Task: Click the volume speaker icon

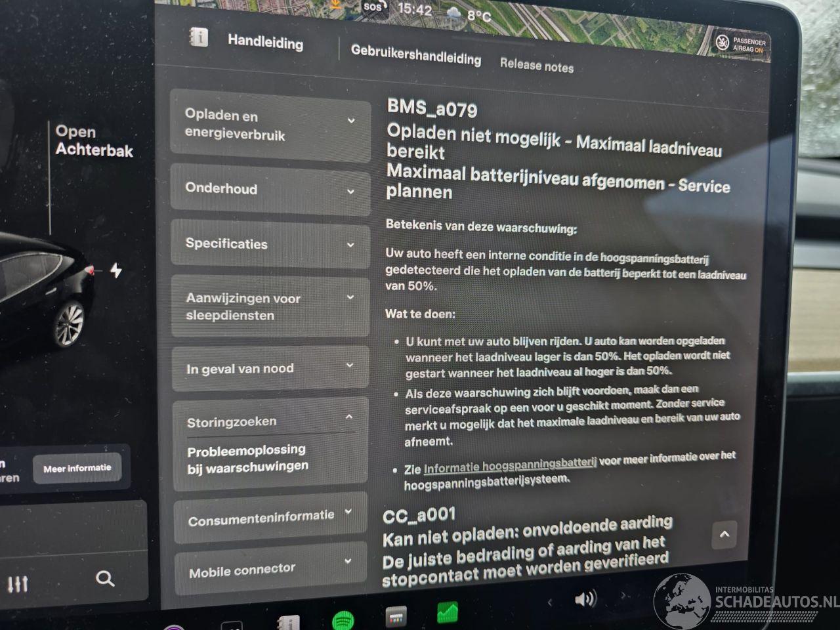Action: (585, 598)
